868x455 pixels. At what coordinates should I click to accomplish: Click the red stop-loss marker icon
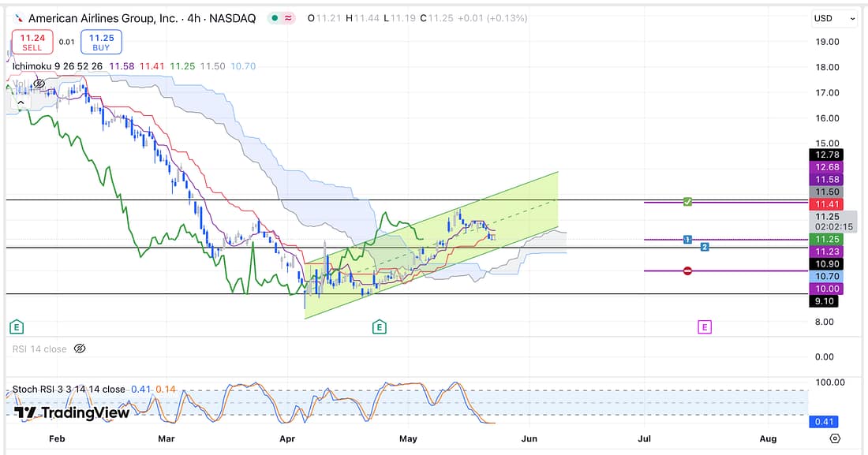click(688, 270)
